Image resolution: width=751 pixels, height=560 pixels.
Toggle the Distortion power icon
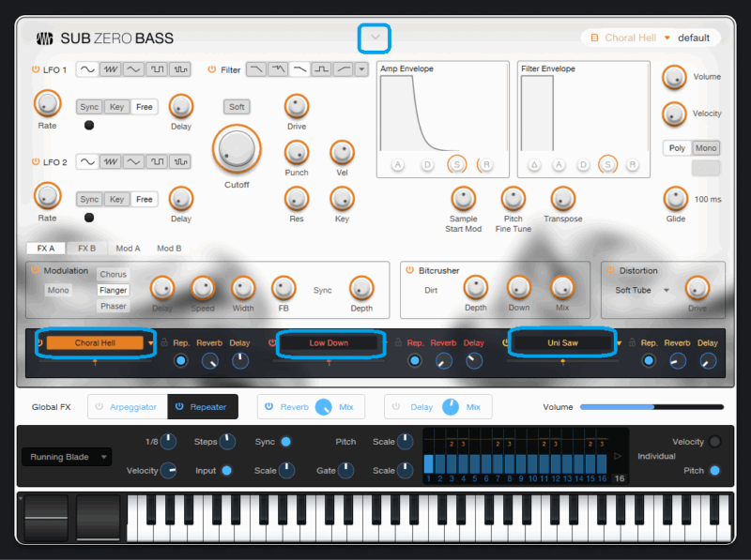click(610, 270)
